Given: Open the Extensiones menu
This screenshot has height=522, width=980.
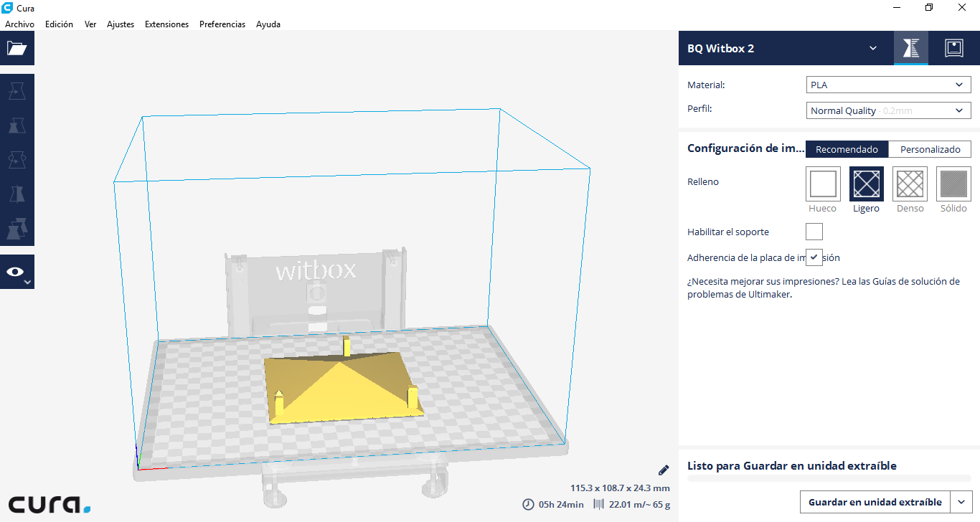Looking at the screenshot, I should (x=166, y=24).
